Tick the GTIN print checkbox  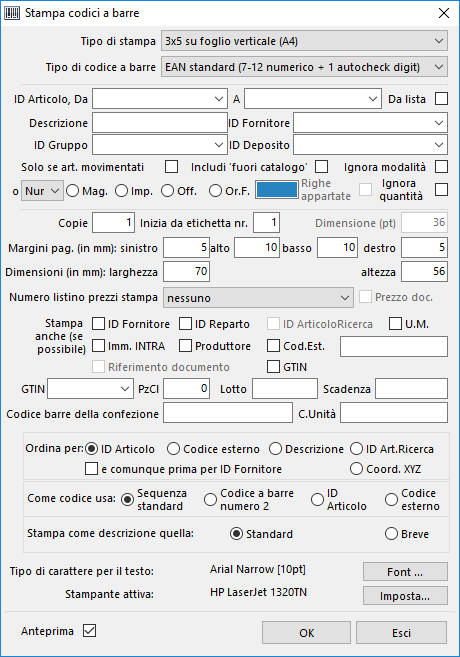[273, 367]
